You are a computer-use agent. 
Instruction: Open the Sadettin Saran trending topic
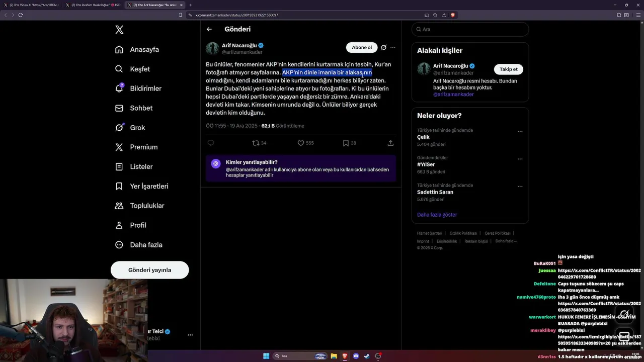coord(435,192)
